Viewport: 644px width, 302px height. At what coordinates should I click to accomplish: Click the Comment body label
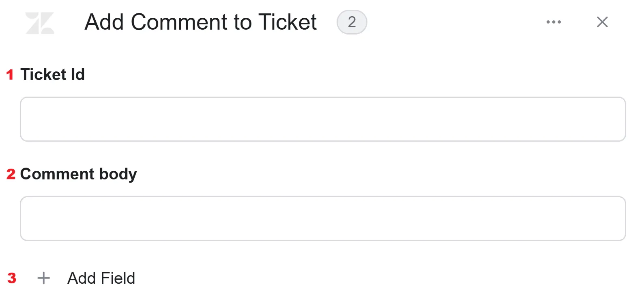pos(78,174)
